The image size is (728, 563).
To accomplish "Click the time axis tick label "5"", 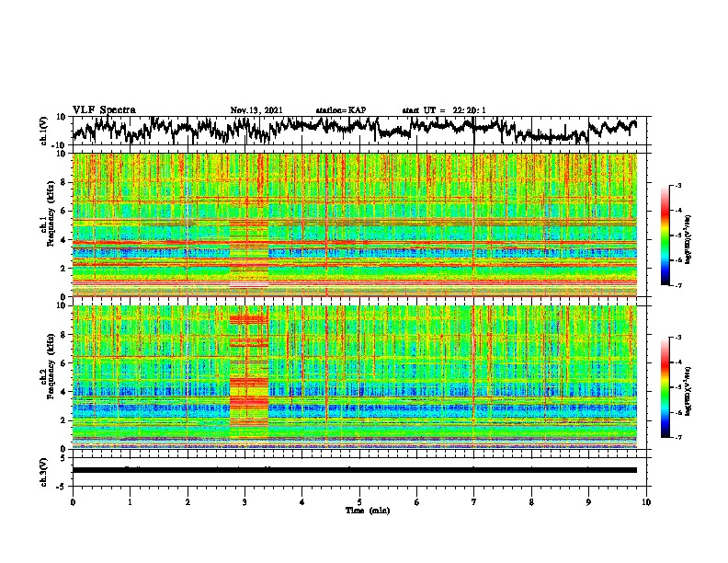I will (359, 502).
